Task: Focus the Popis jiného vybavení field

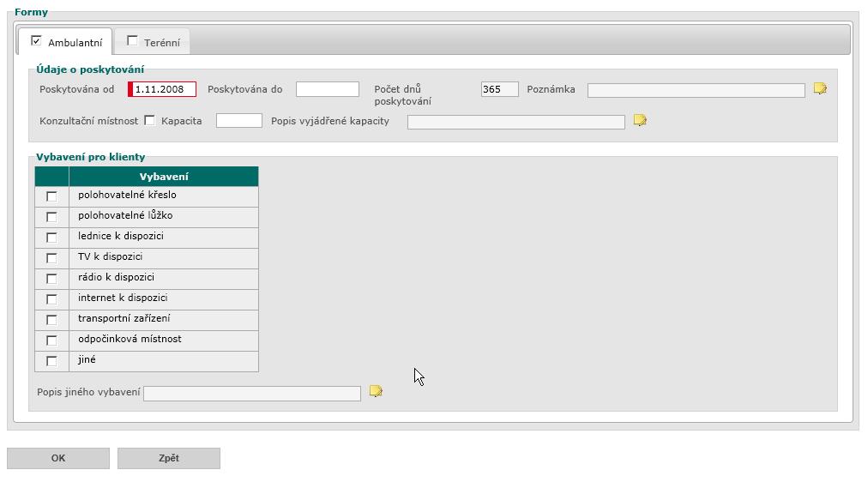Action: [x=252, y=394]
